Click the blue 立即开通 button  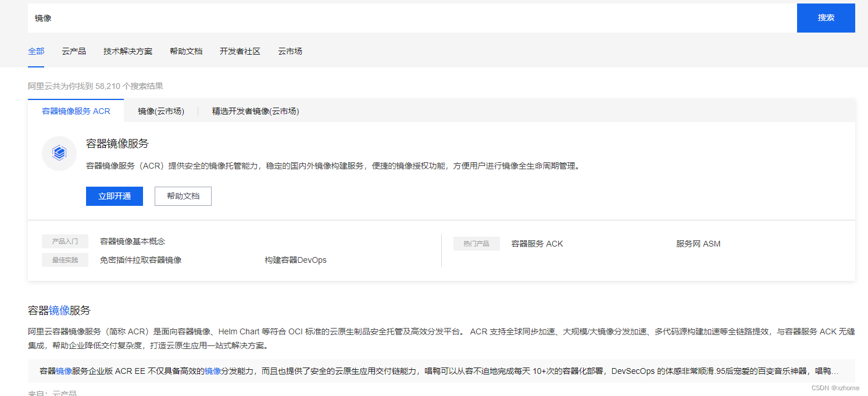click(115, 196)
